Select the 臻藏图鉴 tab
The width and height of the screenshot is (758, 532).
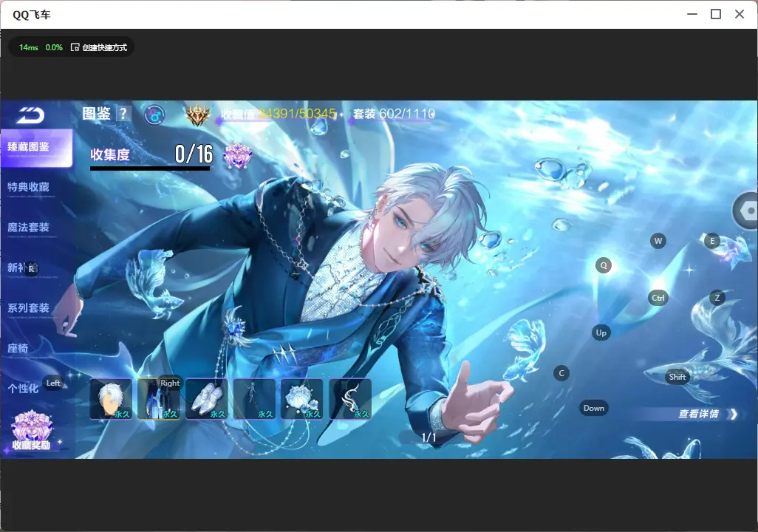[x=36, y=148]
